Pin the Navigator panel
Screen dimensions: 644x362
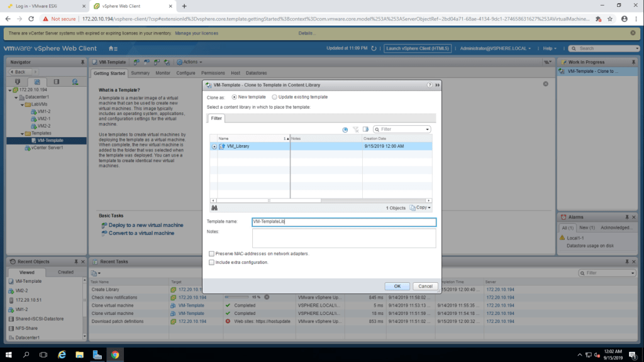[83, 62]
